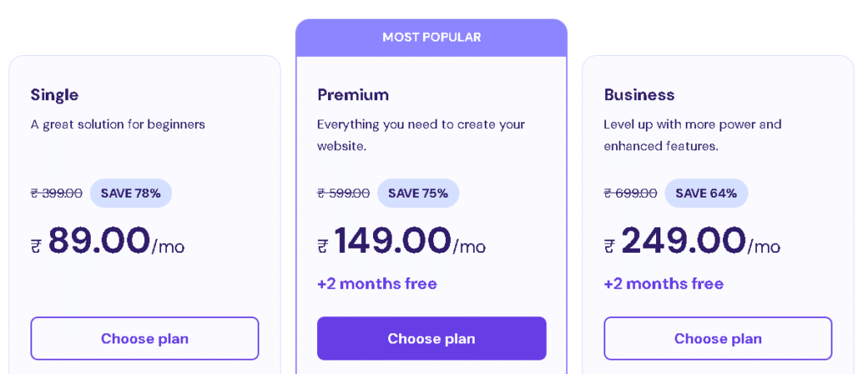Click the ₹149.00/mo price
The image size is (868, 374).
click(x=401, y=241)
